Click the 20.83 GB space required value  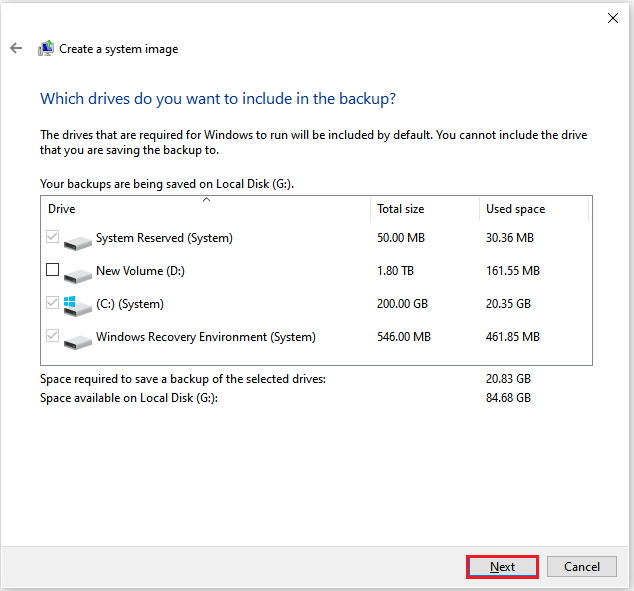tap(508, 379)
